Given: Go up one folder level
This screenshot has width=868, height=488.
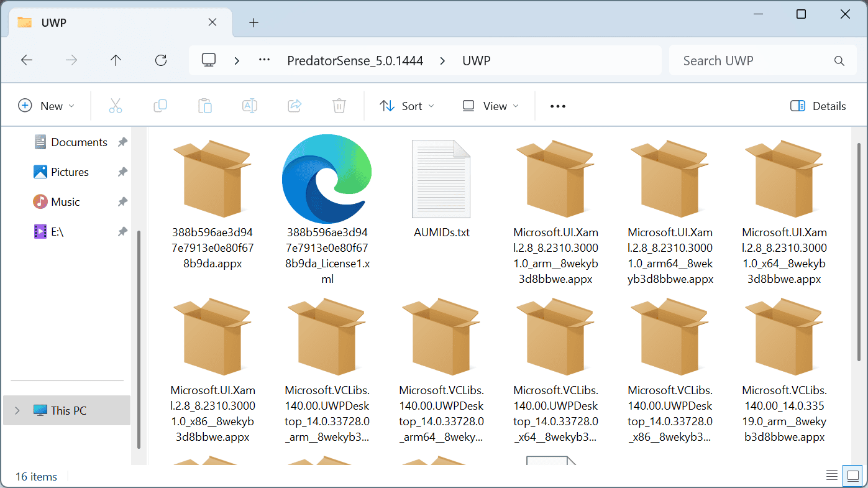Looking at the screenshot, I should (116, 60).
